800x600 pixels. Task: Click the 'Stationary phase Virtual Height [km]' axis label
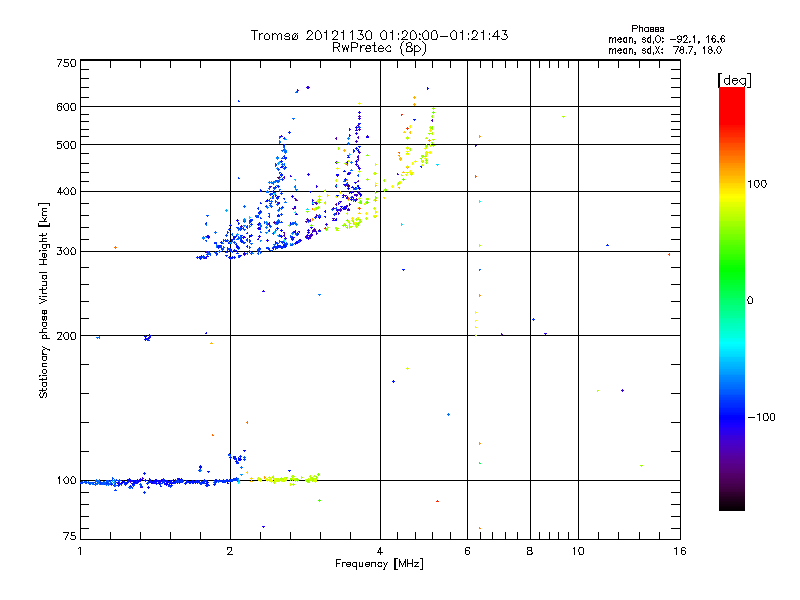click(x=43, y=300)
